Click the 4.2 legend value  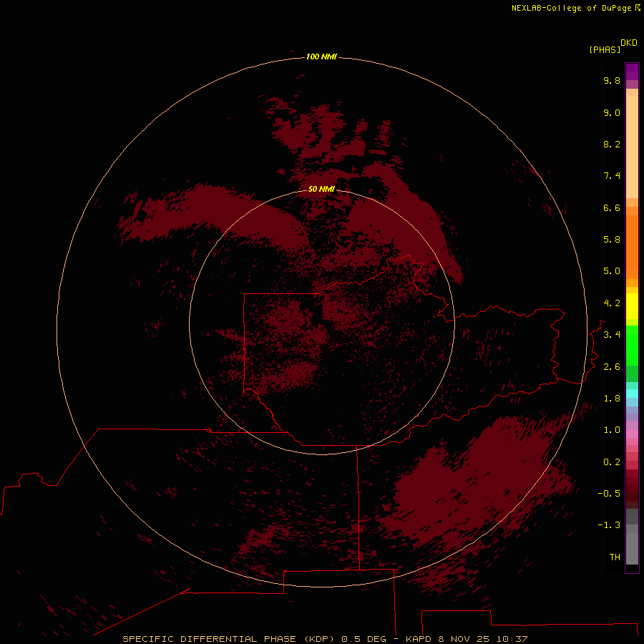point(612,303)
